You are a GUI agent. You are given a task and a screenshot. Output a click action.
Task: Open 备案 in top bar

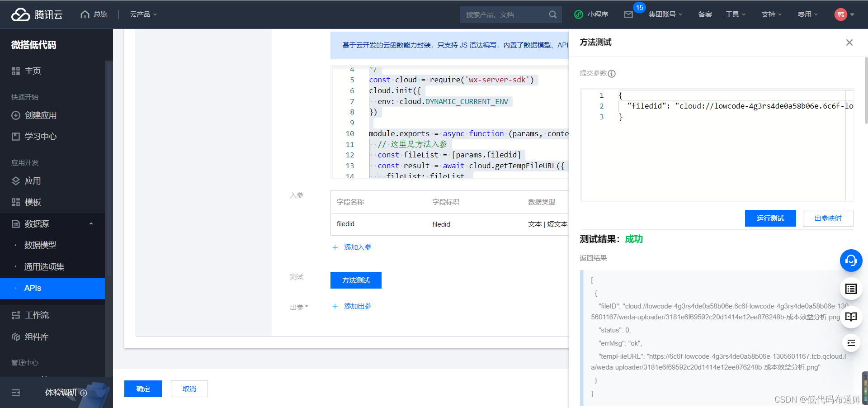[x=705, y=14]
